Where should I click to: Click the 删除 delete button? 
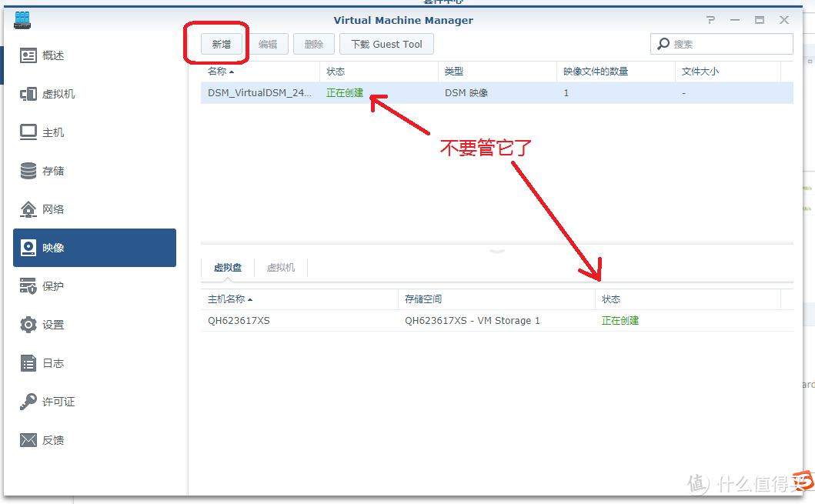(x=313, y=44)
